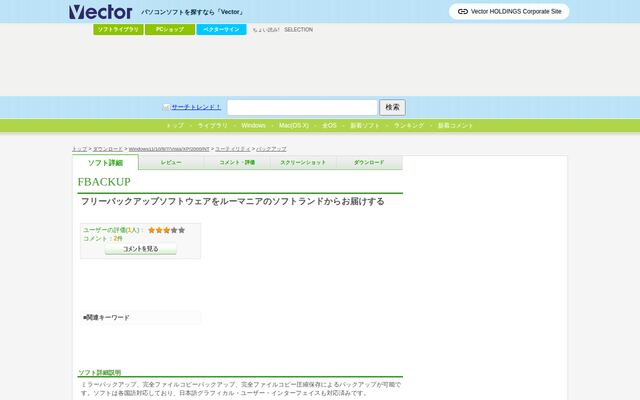Click the SELECTION link in the header

(x=298, y=30)
